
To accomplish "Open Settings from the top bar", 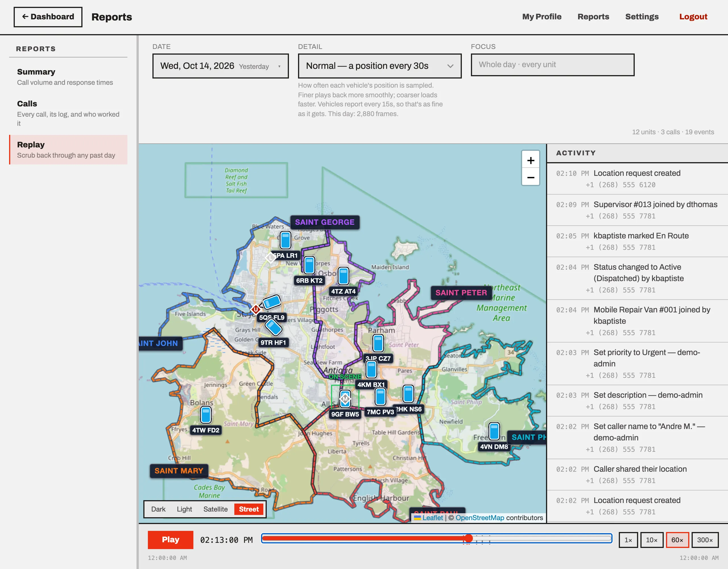I will pos(642,17).
